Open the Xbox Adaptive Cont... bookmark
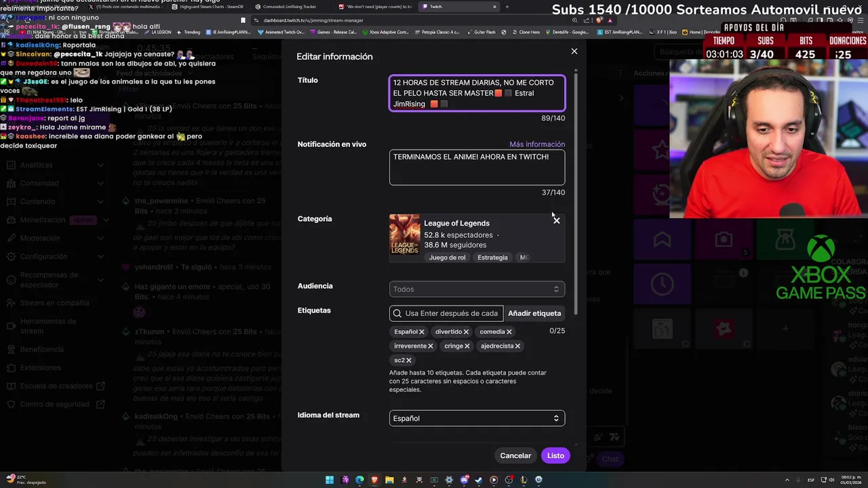The height and width of the screenshot is (488, 868). pyautogui.click(x=385, y=32)
